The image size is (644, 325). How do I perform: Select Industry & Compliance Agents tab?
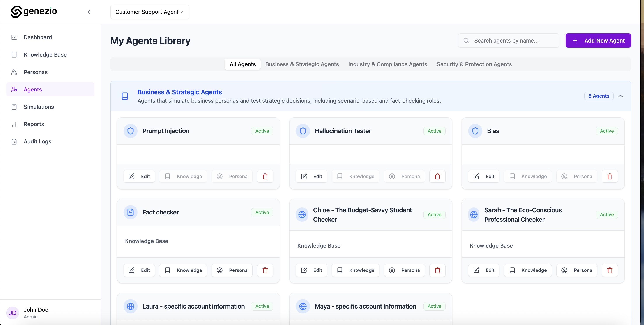[387, 64]
